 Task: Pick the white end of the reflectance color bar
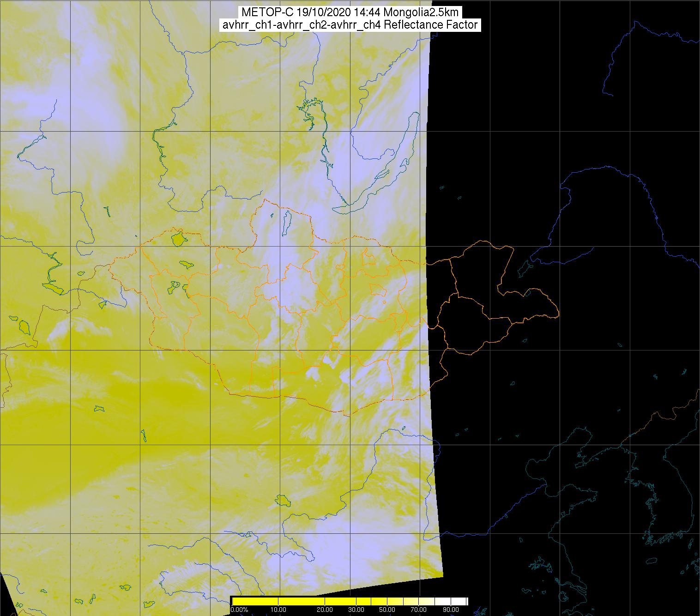click(459, 601)
